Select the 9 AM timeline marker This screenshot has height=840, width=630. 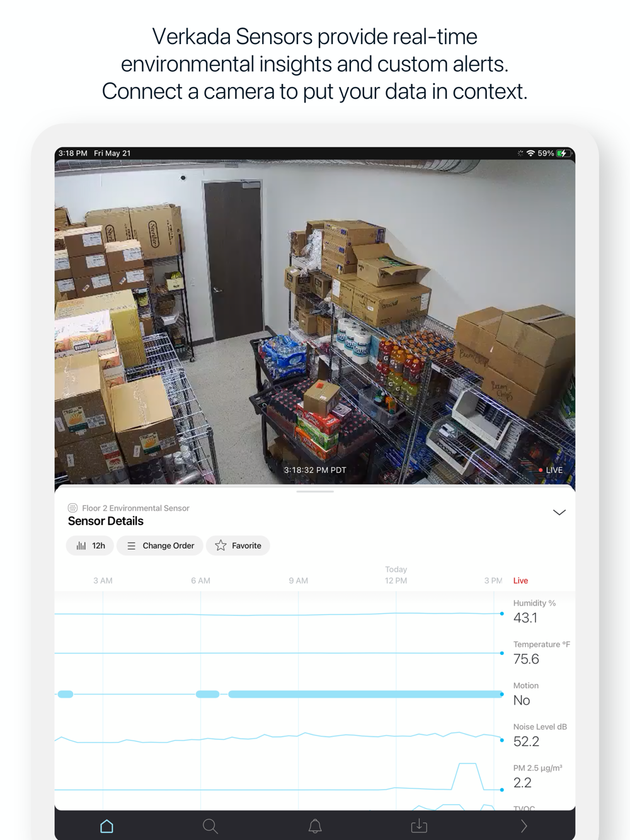point(298,581)
